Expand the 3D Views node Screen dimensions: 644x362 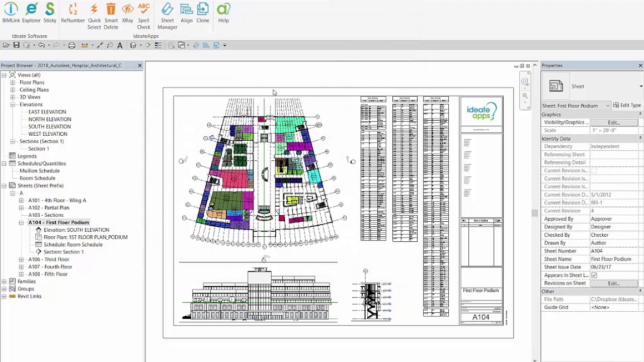pyautogui.click(x=13, y=97)
